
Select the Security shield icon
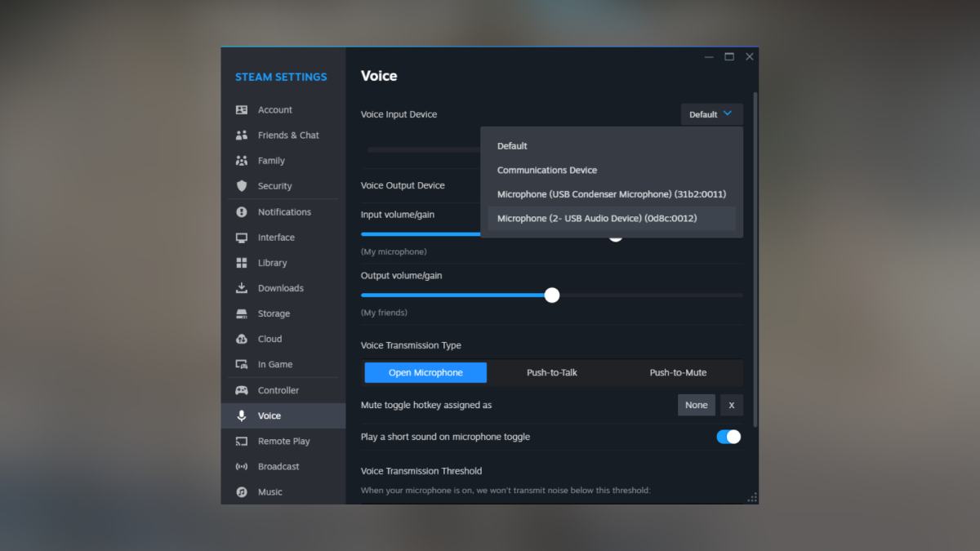[x=242, y=186]
